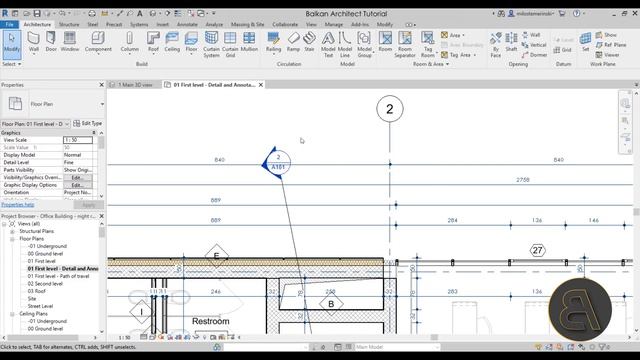Image resolution: width=640 pixels, height=360 pixels.
Task: Collapse the Floor Plans node
Action: 12,239
